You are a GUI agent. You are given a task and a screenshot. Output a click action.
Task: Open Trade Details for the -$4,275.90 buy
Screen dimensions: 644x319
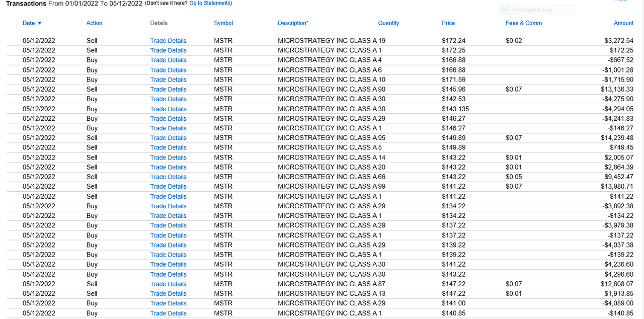pos(168,99)
